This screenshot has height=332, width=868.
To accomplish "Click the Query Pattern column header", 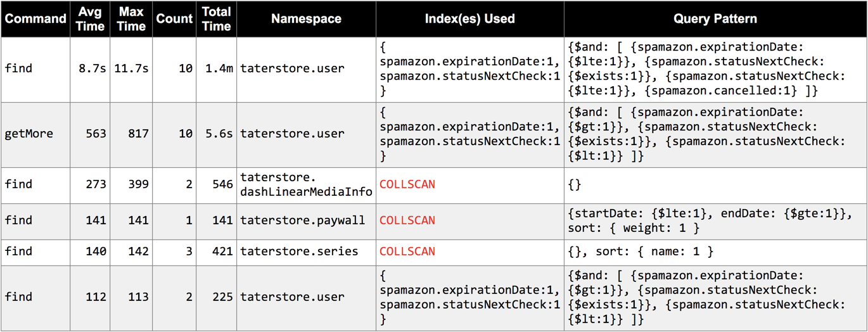I will [715, 19].
